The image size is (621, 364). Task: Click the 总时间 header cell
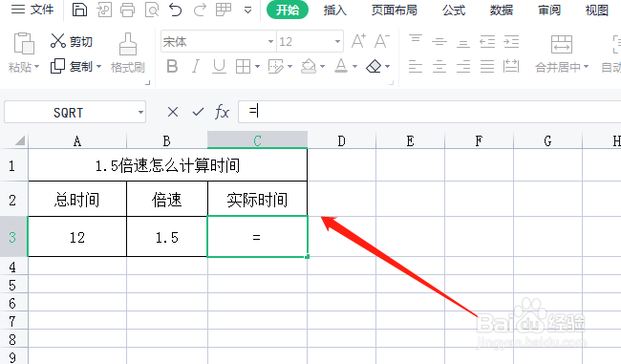[77, 200]
